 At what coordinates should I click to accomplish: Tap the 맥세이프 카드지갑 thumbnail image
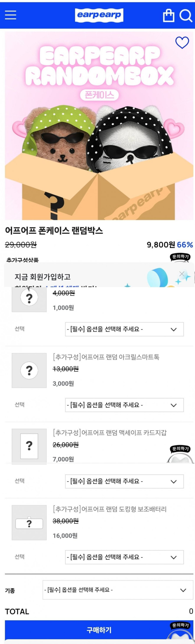(x=29, y=446)
